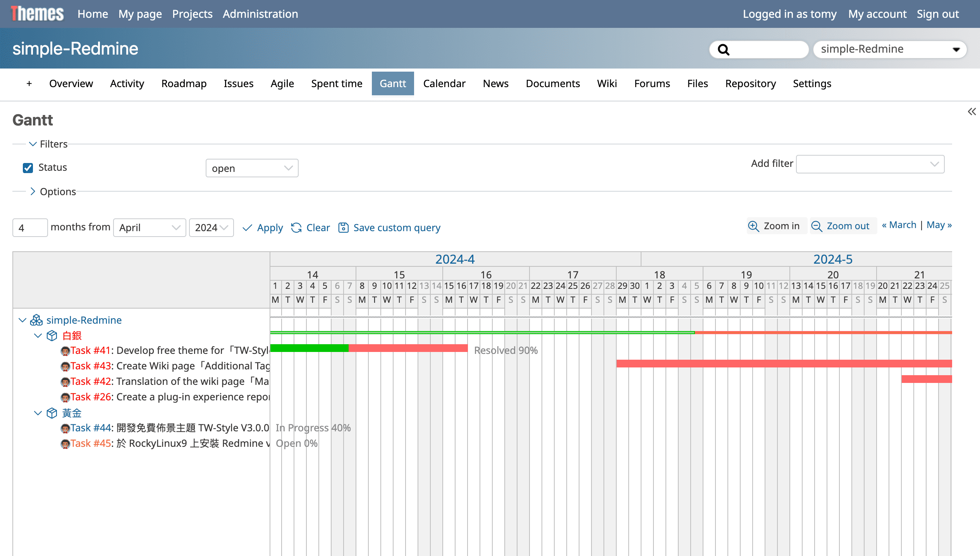Image resolution: width=980 pixels, height=556 pixels.
Task: Click the Task #41 progress bar
Action: pyautogui.click(x=369, y=348)
